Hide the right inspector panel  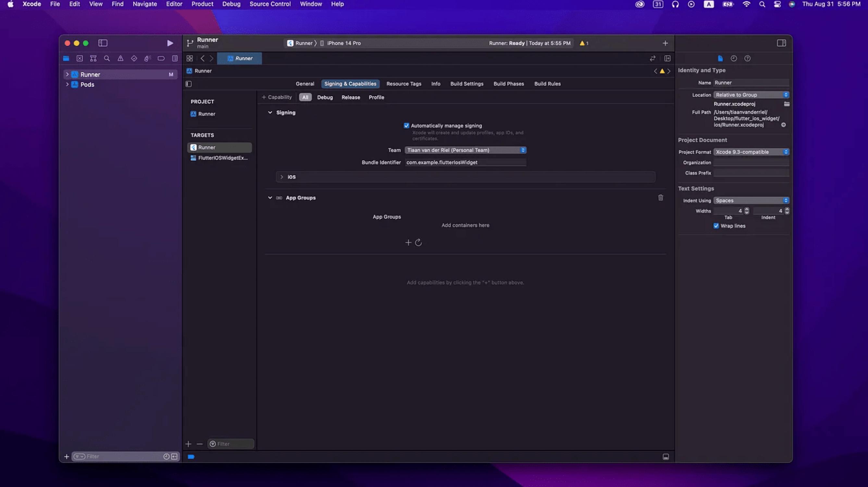coord(781,43)
